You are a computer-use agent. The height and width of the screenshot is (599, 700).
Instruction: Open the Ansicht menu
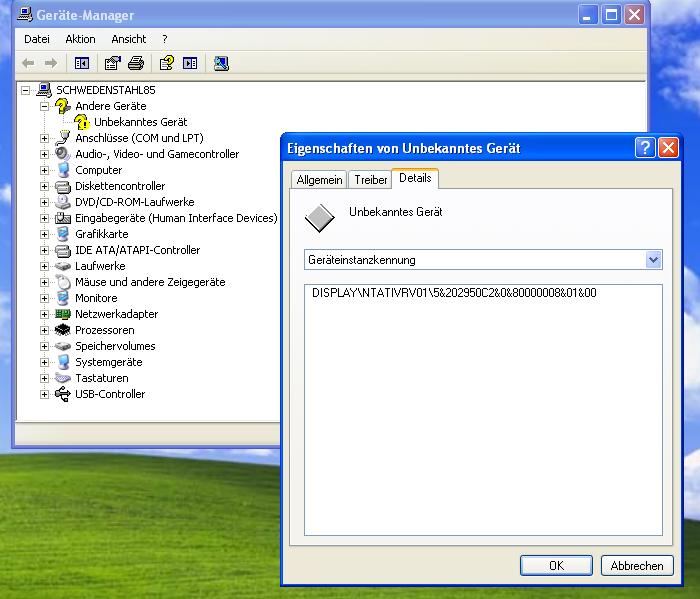[x=129, y=39]
